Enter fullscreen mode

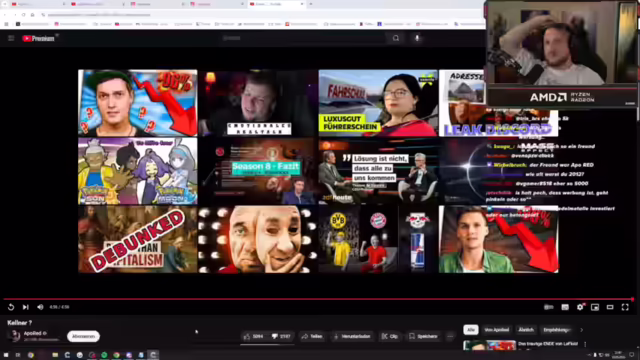pos(625,307)
